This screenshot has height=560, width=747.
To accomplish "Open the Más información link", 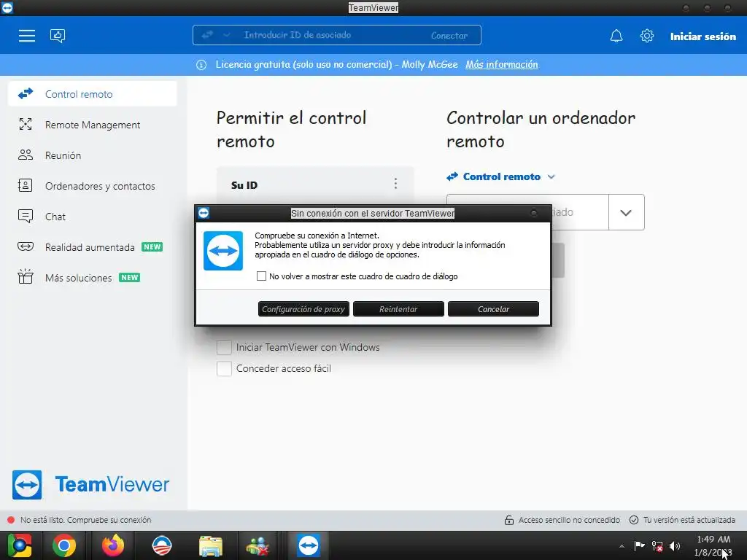I will [502, 65].
